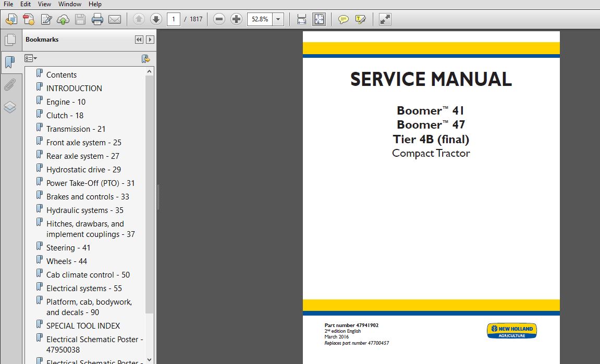Click the Save (floppy disk) icon

coord(80,19)
